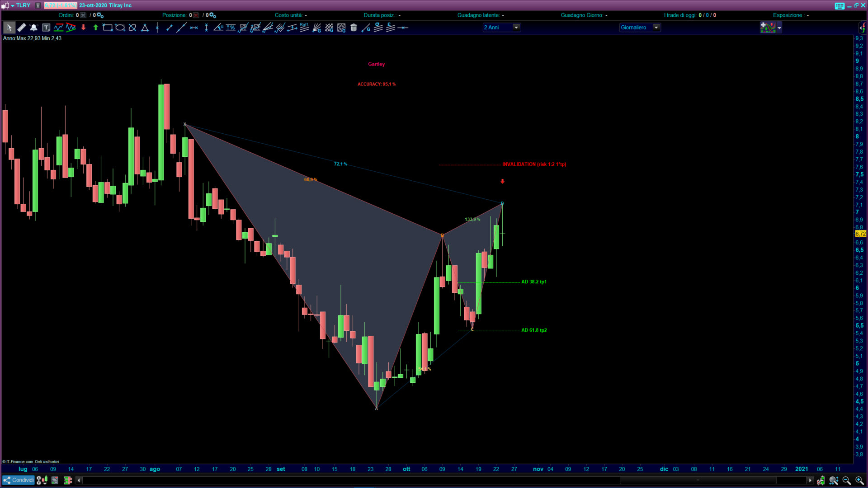Toggle the on-screen keyboard icon
The height and width of the screenshot is (488, 868).
840,5
